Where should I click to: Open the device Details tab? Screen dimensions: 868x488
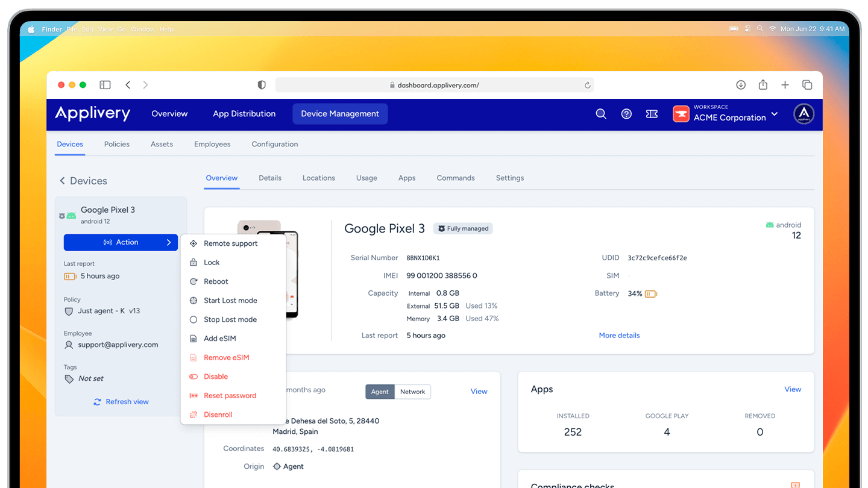(x=270, y=178)
